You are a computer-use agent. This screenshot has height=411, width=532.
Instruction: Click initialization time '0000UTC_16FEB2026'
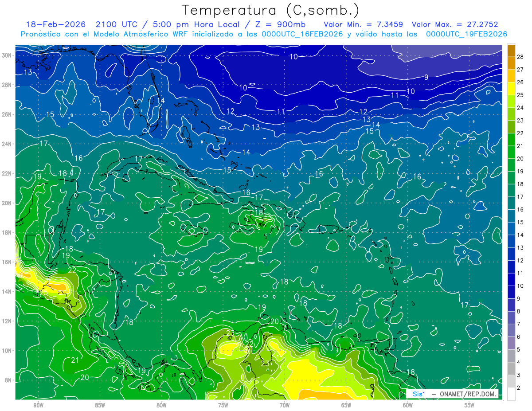(302, 34)
